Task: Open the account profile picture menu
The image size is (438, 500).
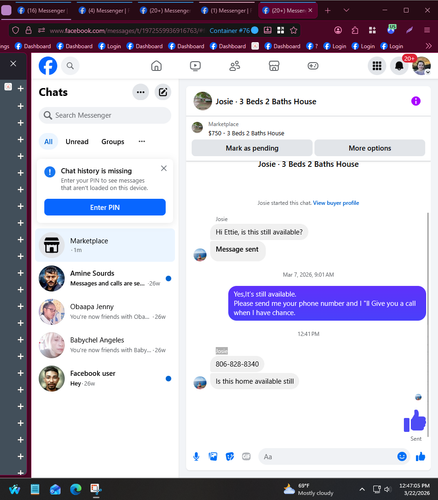Action: [x=421, y=66]
